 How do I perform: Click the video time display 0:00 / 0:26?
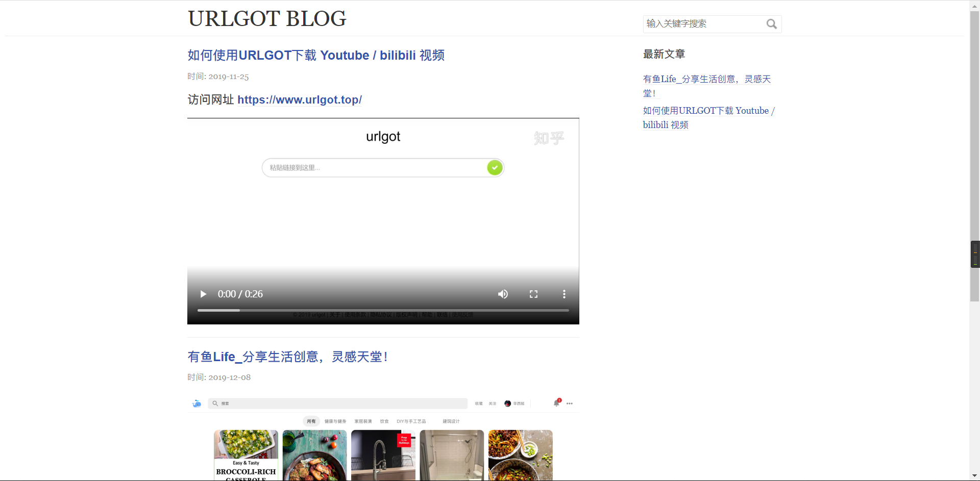pos(240,294)
